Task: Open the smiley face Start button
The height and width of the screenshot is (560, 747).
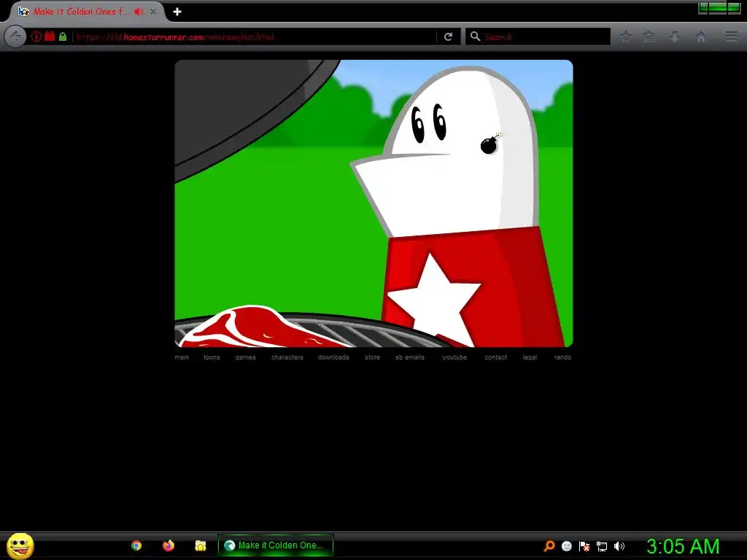Action: (x=20, y=545)
